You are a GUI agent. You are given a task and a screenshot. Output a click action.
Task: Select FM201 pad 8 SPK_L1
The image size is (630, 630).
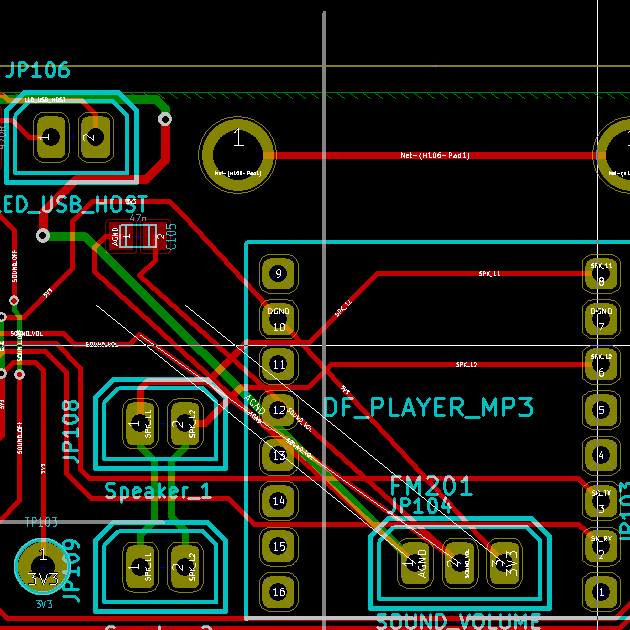point(601,274)
